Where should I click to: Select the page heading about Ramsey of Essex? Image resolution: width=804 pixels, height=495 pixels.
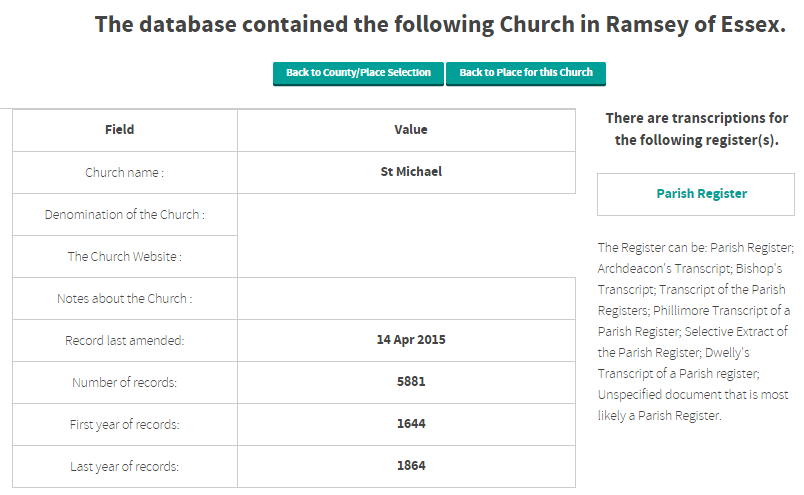[x=440, y=25]
